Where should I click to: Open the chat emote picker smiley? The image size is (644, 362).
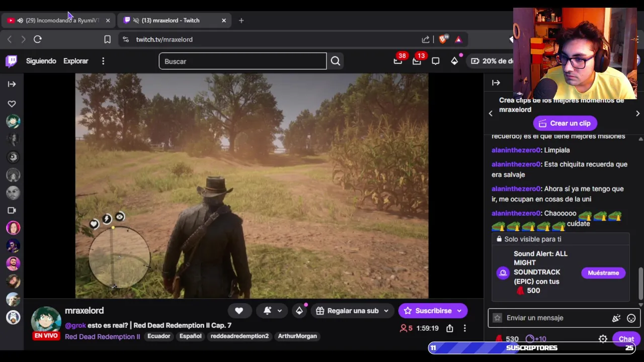(x=631, y=318)
